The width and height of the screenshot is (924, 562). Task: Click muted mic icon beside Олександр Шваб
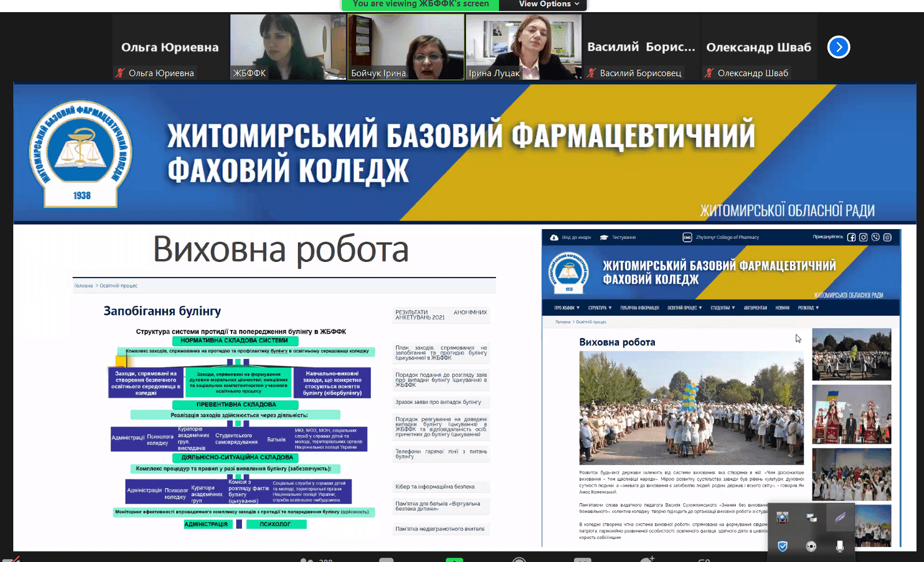[709, 73]
